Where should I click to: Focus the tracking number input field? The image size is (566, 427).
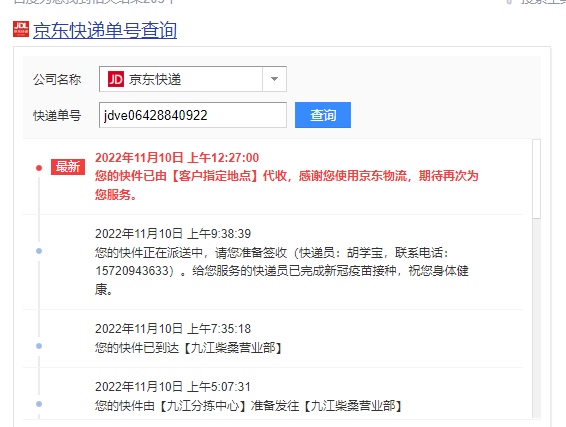(x=193, y=115)
